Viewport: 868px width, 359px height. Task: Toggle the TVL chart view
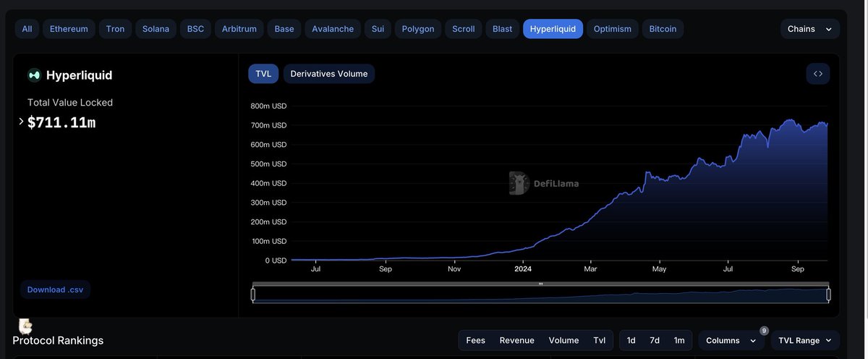coord(263,74)
